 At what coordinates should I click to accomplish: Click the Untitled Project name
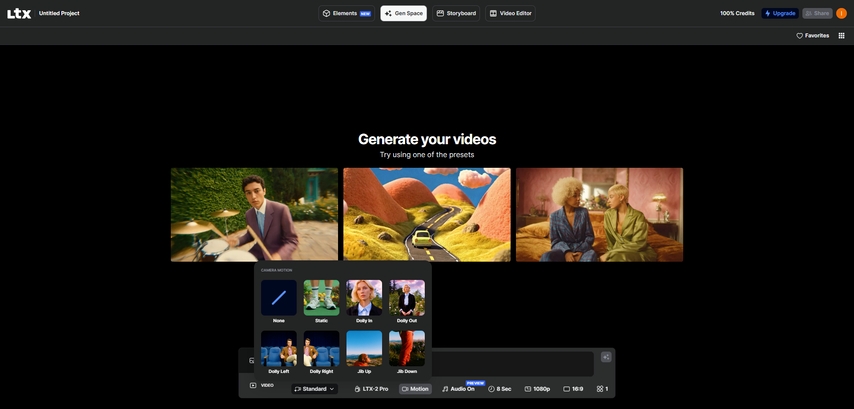[59, 14]
